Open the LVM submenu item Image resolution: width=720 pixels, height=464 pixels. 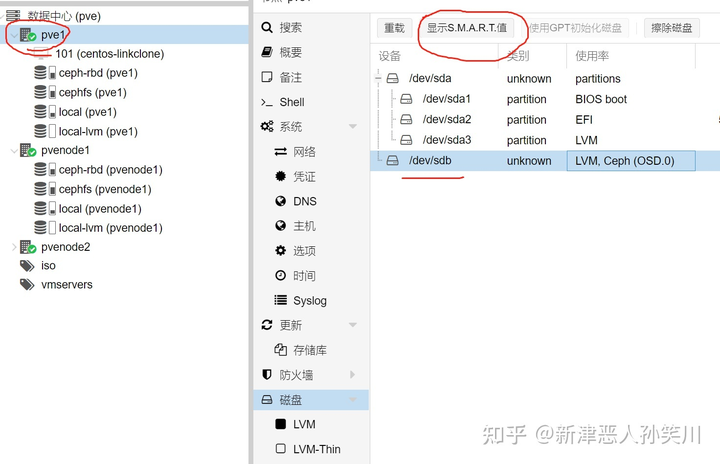click(x=311, y=424)
